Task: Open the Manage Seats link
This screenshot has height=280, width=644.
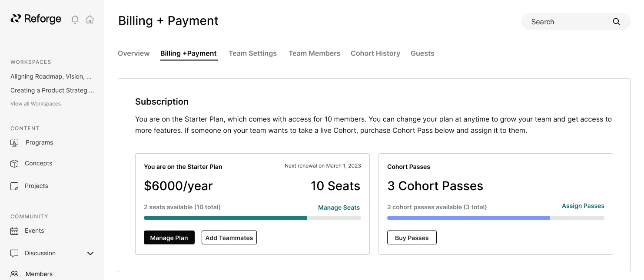Action: tap(339, 208)
